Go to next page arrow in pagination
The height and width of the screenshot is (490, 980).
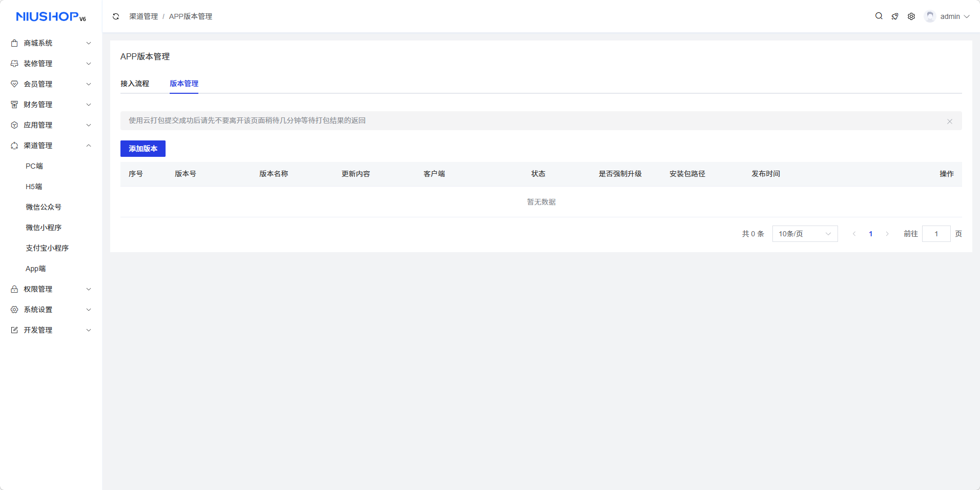click(887, 234)
